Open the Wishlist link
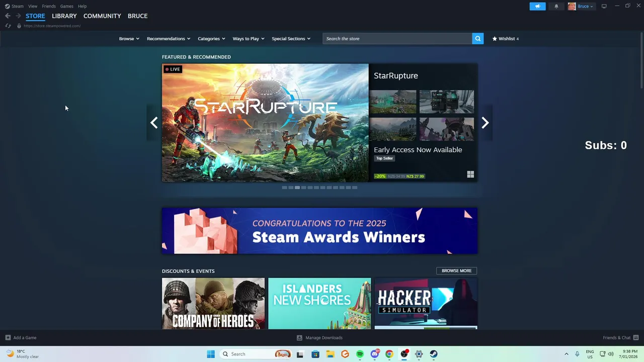Screen dimensions: 644x362 (x=506, y=39)
